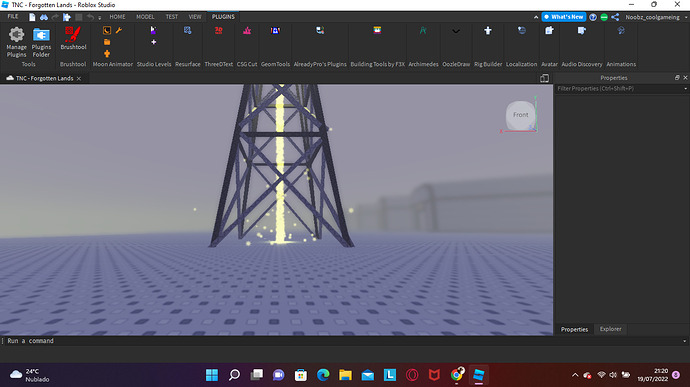
Task: Open the taskbar Search icon
Action: pos(234,375)
